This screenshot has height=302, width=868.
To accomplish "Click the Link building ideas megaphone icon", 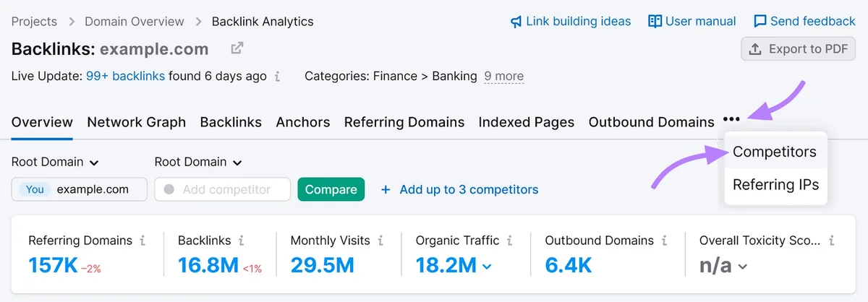I will (x=516, y=22).
